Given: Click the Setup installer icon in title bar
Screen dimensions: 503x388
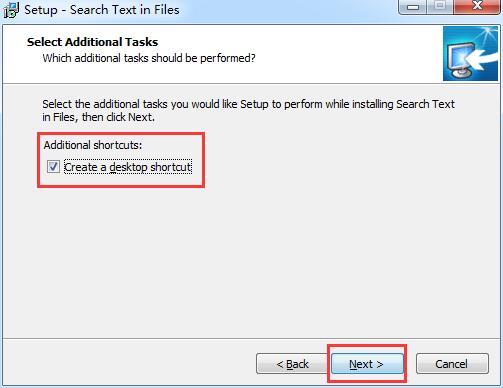Looking at the screenshot, I should 11,10.
